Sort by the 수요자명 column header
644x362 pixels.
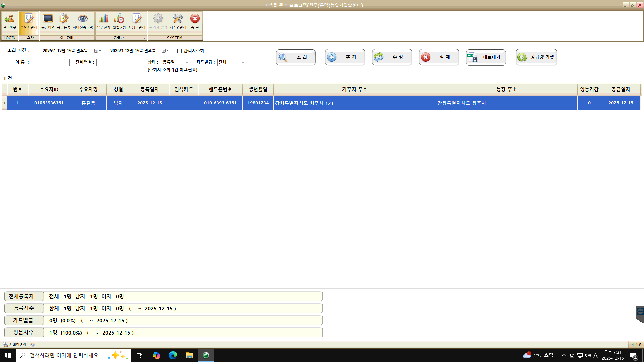[88, 89]
